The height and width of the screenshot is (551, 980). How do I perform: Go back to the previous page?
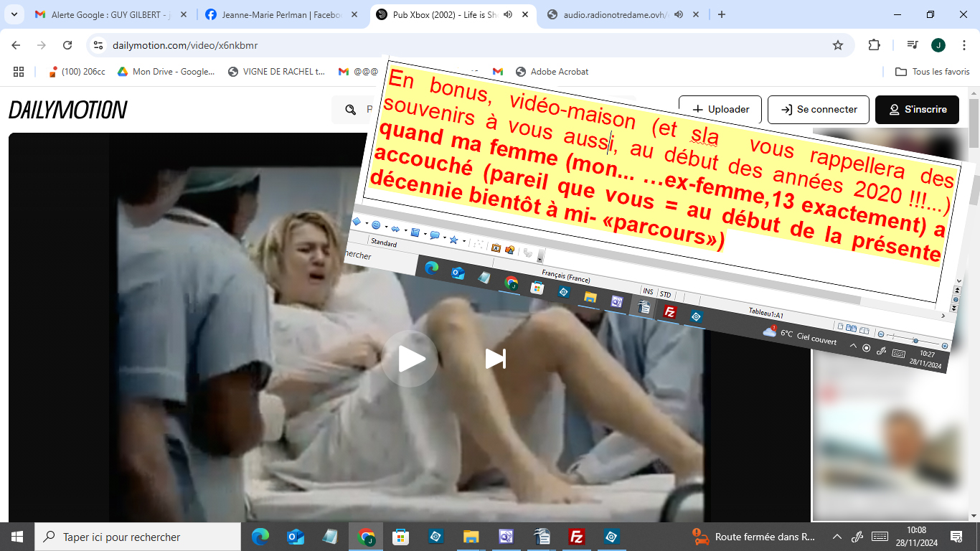pos(16,45)
